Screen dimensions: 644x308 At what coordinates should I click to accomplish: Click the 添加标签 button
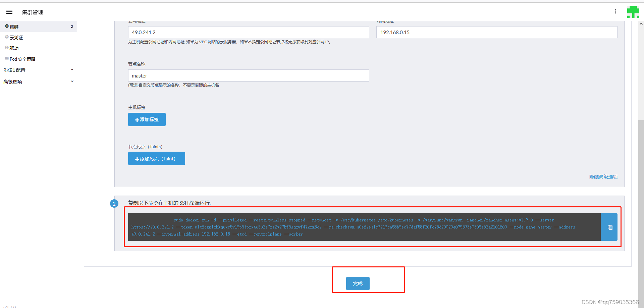147,119
